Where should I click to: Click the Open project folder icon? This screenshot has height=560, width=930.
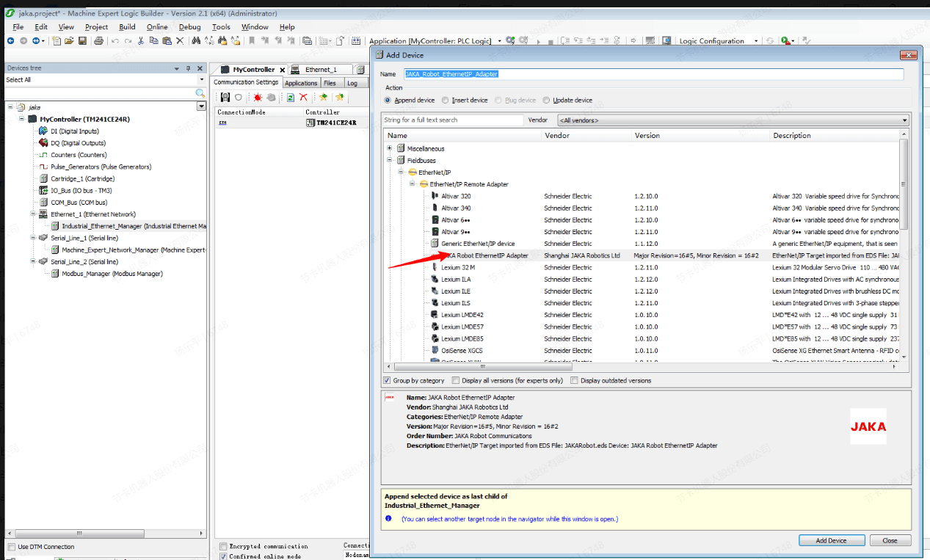(x=69, y=41)
